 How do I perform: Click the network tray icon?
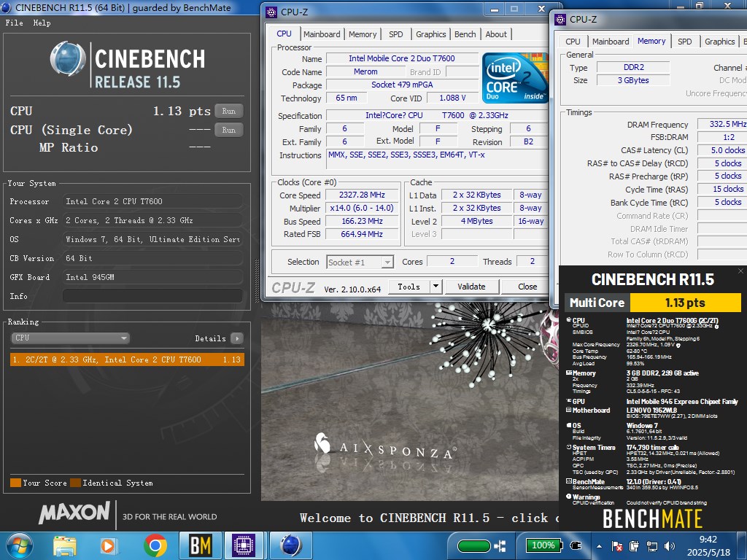pyautogui.click(x=651, y=546)
